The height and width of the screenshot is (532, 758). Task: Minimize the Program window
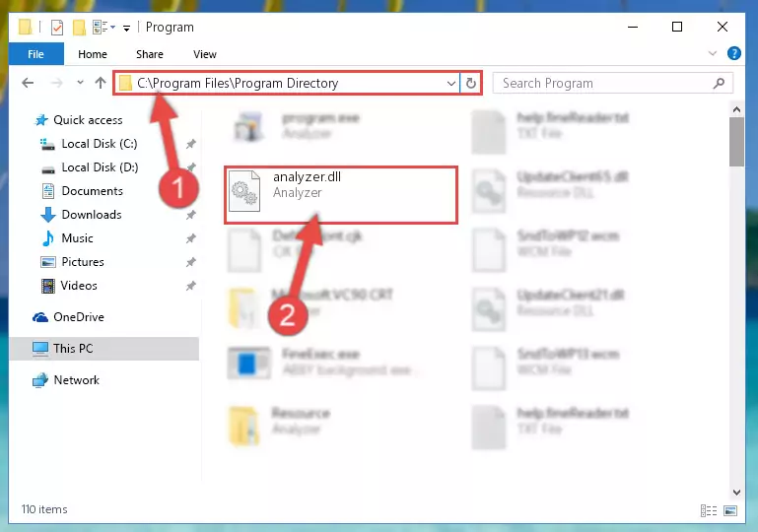[x=633, y=27]
